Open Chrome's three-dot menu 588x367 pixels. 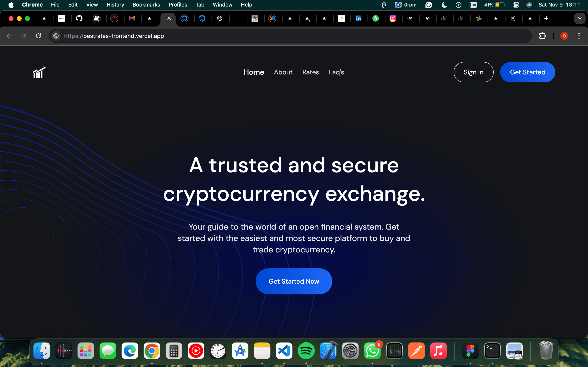pyautogui.click(x=579, y=36)
